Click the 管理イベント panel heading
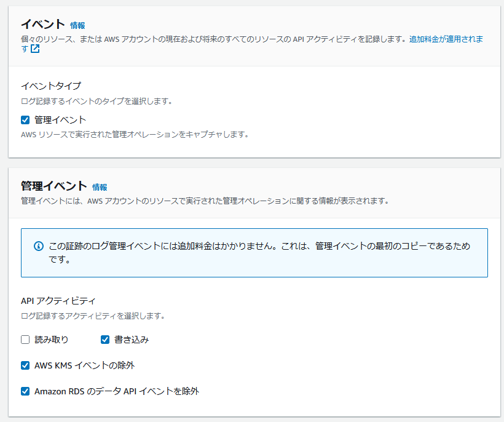504x422 pixels. 54,186
